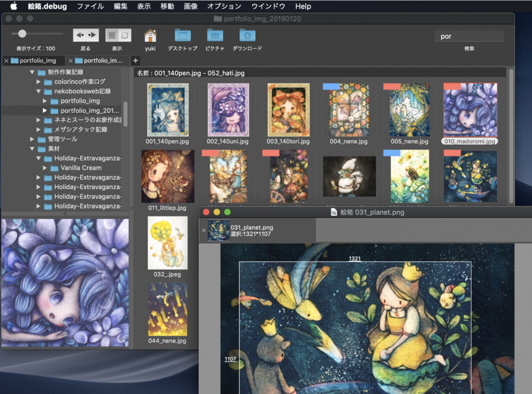Click the folder icon beside Vanilla Cream
Image resolution: width=532 pixels, height=394 pixels.
click(54, 168)
